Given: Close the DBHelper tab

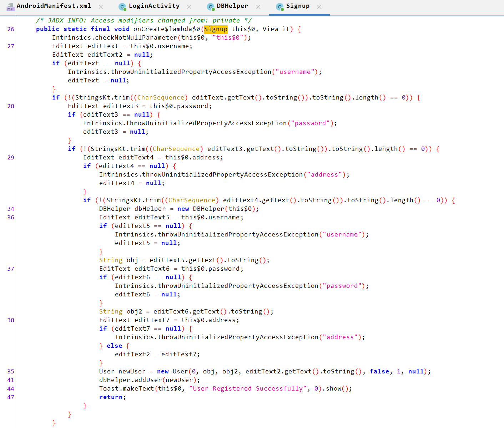Looking at the screenshot, I should pos(258,7).
